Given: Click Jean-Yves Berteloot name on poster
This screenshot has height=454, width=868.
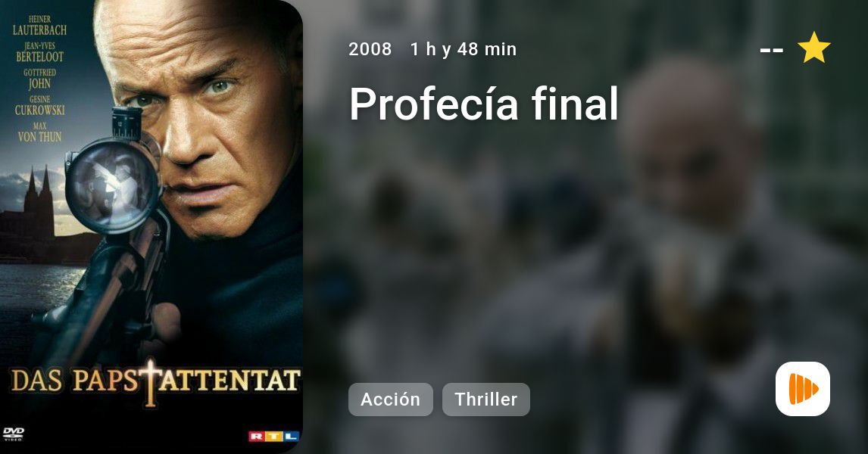Looking at the screenshot, I should (39, 52).
